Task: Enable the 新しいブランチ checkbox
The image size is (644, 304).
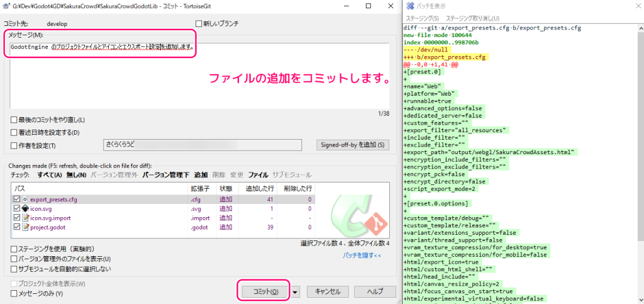Action: pyautogui.click(x=199, y=24)
